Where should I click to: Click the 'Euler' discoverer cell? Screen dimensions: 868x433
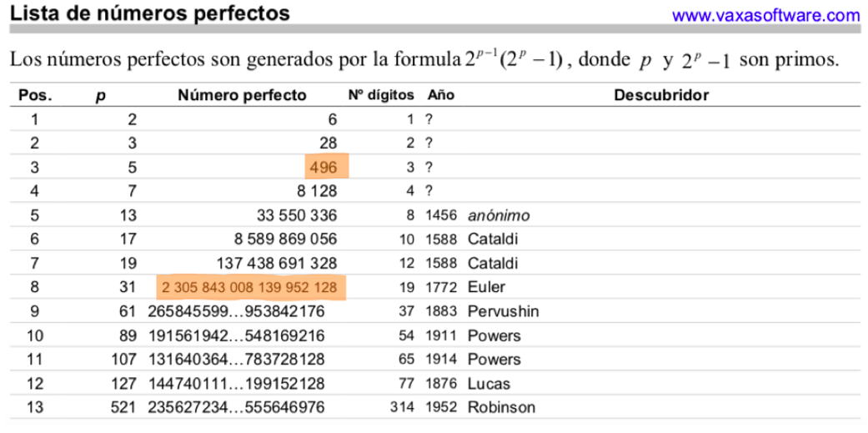point(486,288)
